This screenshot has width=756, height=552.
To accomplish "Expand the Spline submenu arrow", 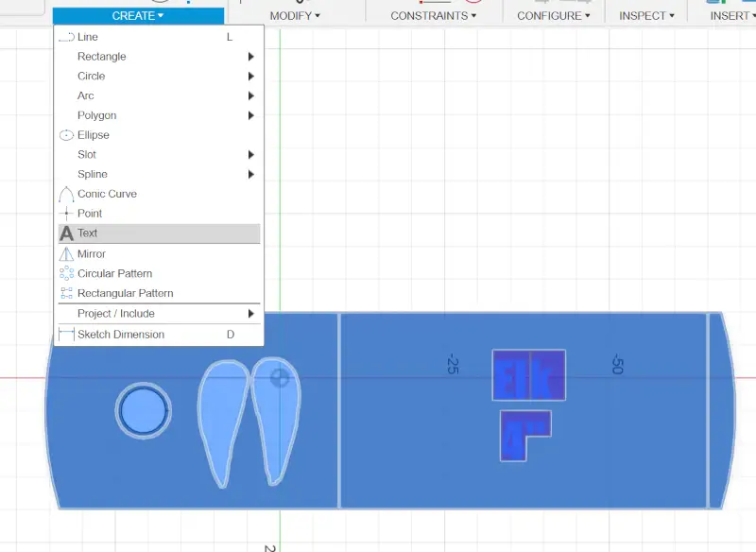I will point(250,174).
